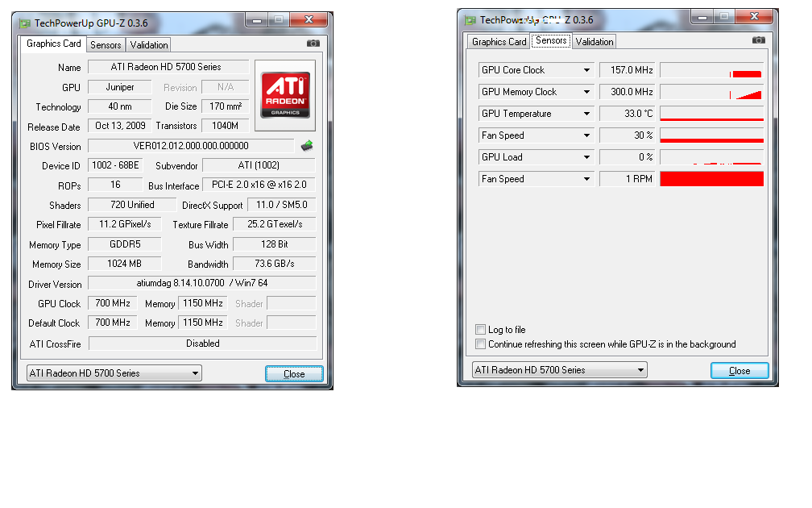This screenshot has width=812, height=508.
Task: Click the BIOS Version field VER012.012.000.000.000000
Action: (x=191, y=146)
